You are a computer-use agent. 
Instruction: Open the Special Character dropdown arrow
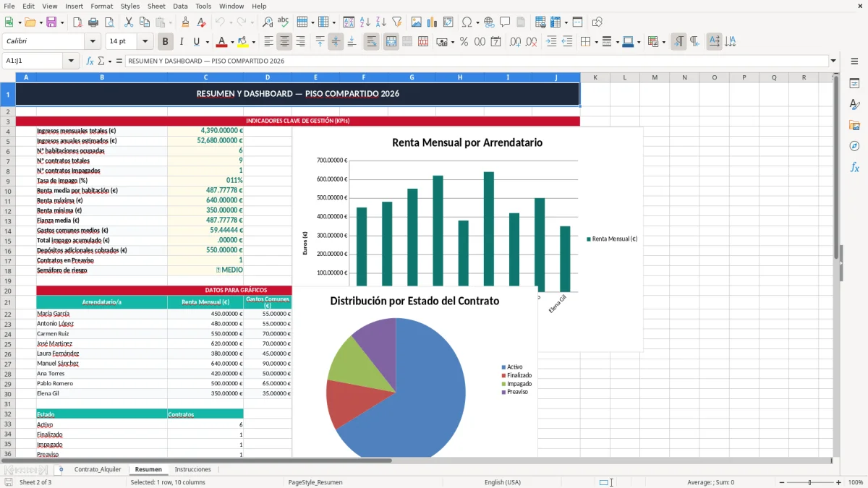(476, 22)
